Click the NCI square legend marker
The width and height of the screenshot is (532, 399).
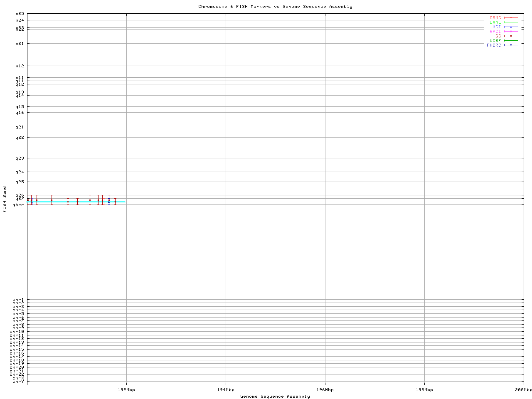(511, 27)
